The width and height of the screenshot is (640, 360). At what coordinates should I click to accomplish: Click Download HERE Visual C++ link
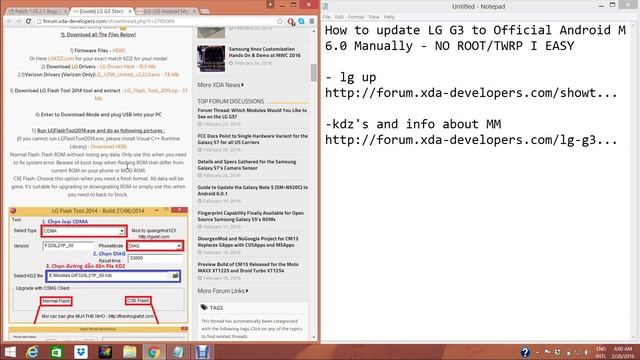[x=109, y=147]
